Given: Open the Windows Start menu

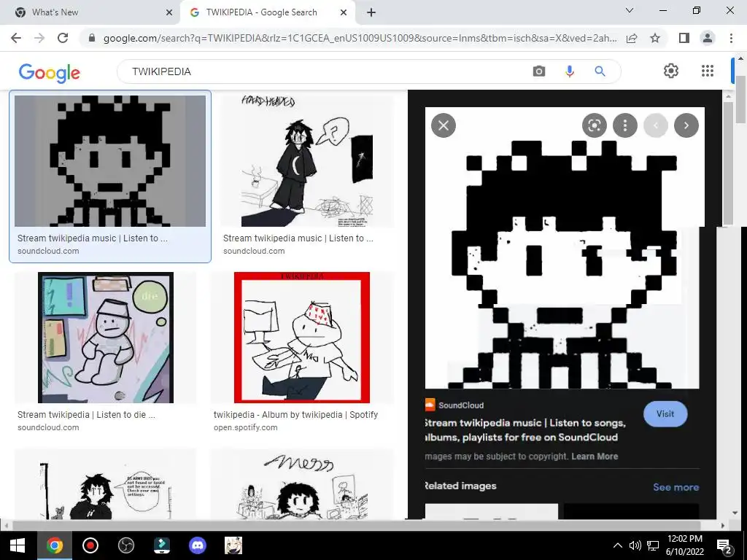Looking at the screenshot, I should point(18,545).
